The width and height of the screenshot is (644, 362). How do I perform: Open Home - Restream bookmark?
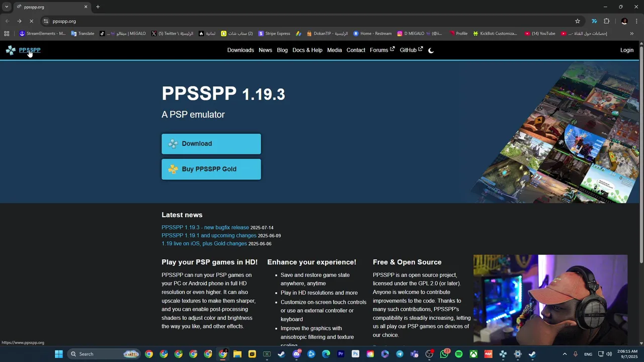[372, 34]
